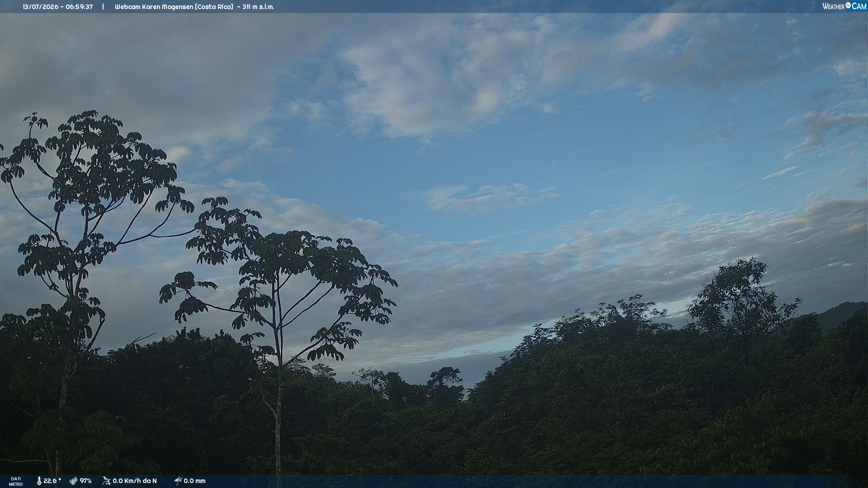Click the 0.0 Km/h da N wind reading

[x=135, y=481]
